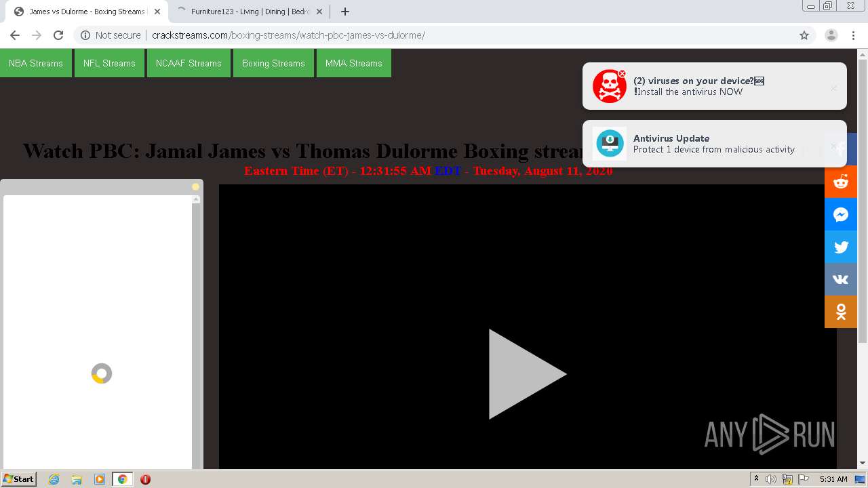
Task: Open a new browser tab
Action: pos(345,12)
